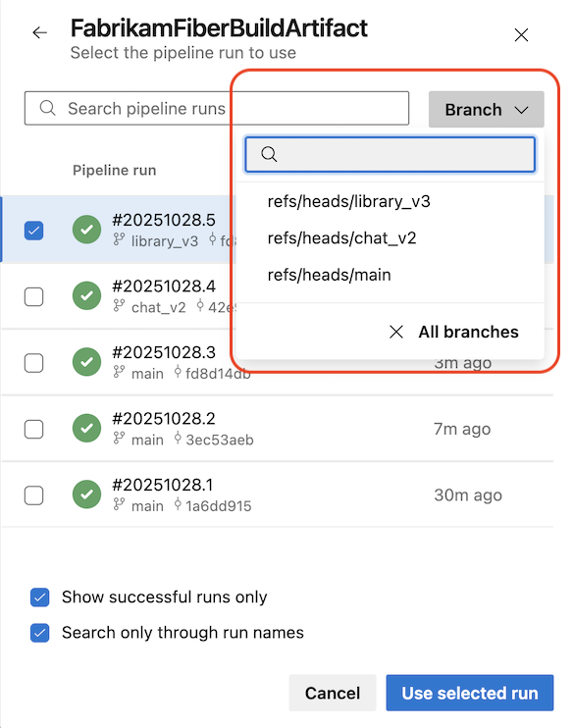Select the checkbox for run #20251028.4

tap(34, 296)
